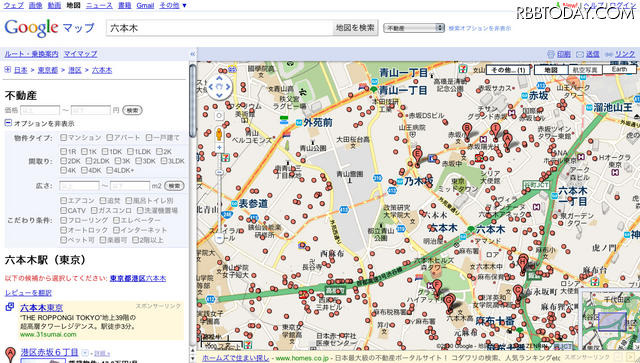Open the ルート・乗換案内 link
The height and width of the screenshot is (363, 640).
(x=31, y=54)
